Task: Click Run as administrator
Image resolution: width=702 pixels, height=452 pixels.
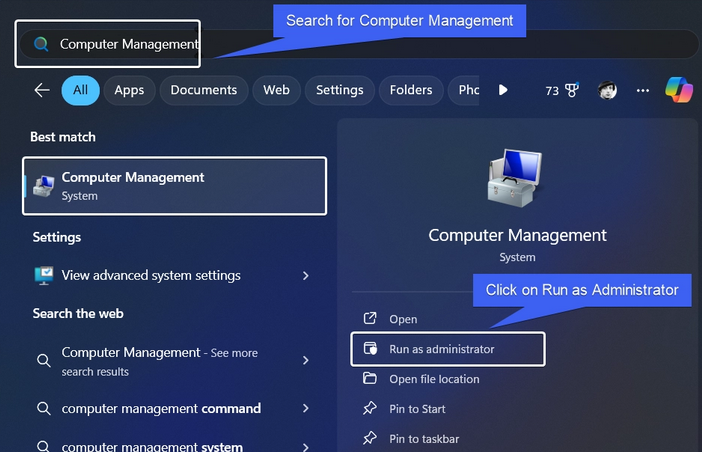Action: point(448,349)
